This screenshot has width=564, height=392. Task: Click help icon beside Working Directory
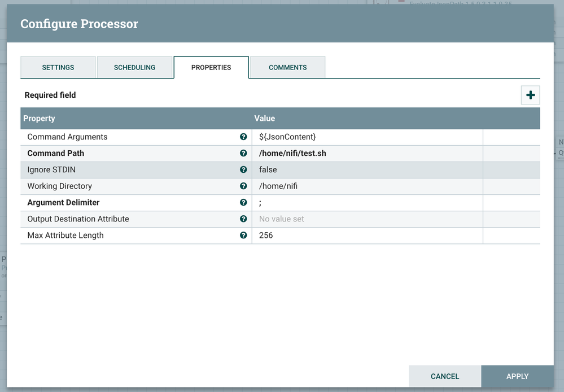(x=243, y=186)
